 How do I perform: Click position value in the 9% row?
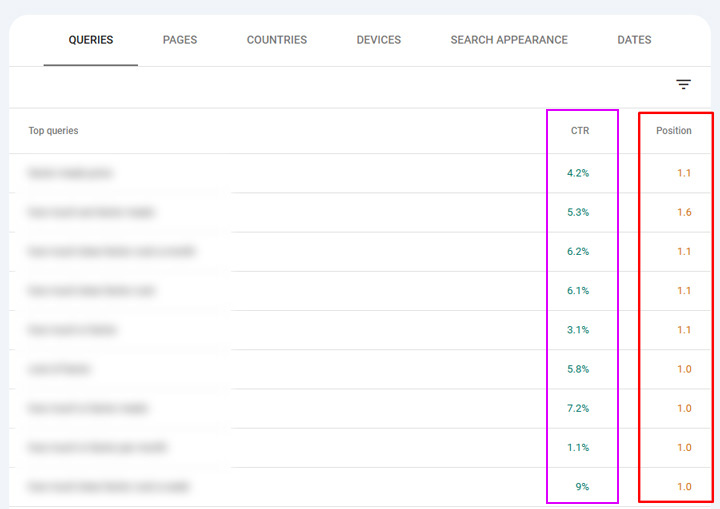pos(684,486)
